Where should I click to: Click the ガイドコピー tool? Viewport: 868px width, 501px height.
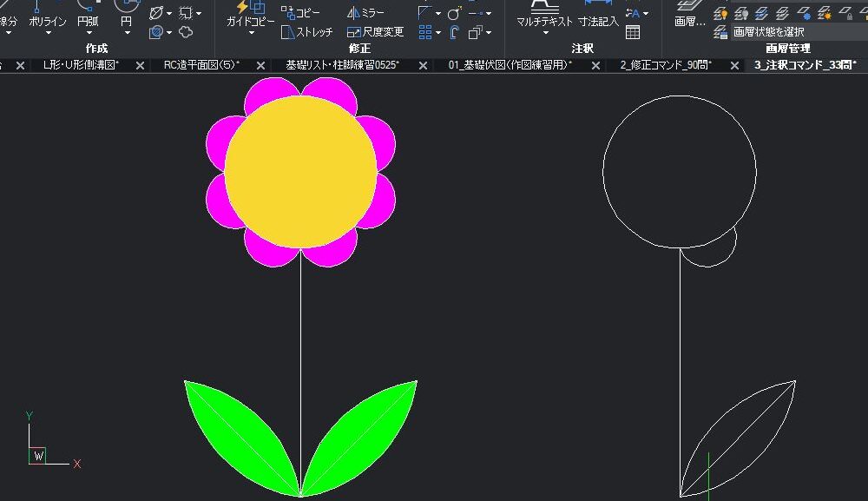click(251, 15)
